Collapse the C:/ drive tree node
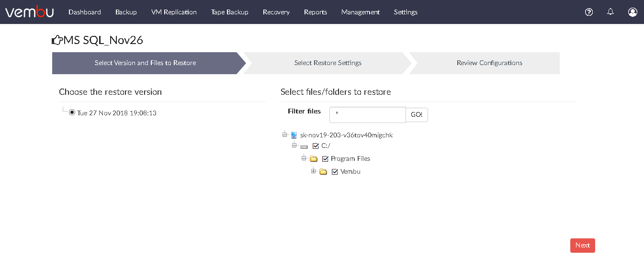This screenshot has height=258, width=644. [294, 145]
